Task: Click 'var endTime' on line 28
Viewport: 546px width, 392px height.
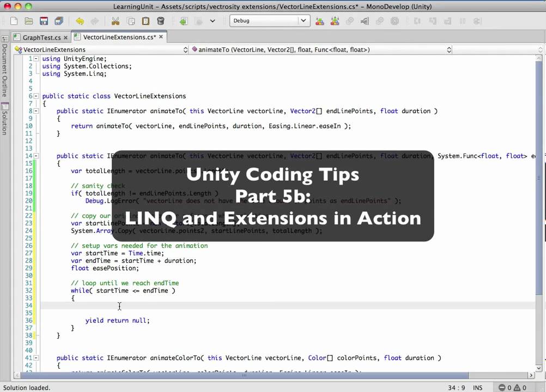Action: pos(91,261)
